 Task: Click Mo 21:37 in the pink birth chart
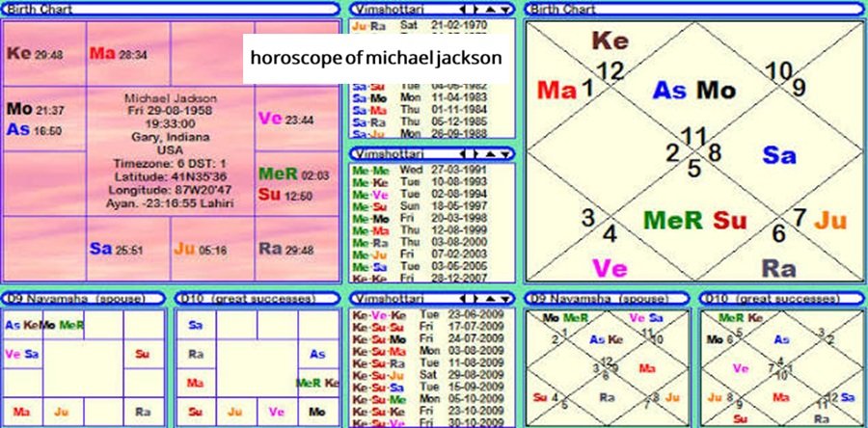coord(36,110)
